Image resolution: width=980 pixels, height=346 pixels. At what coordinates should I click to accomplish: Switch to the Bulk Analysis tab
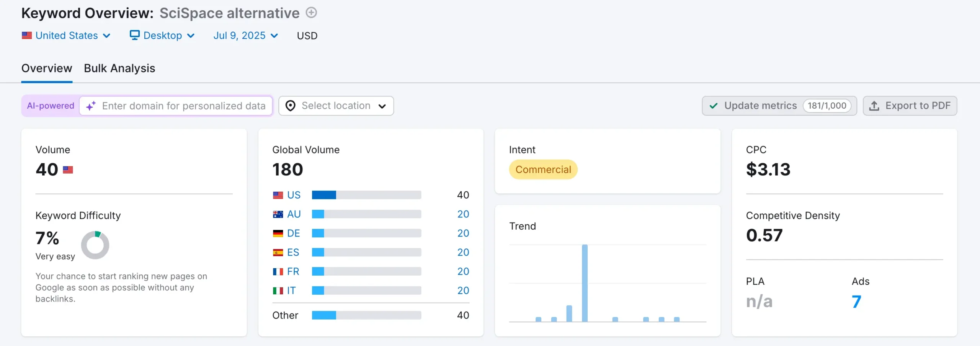click(x=119, y=68)
